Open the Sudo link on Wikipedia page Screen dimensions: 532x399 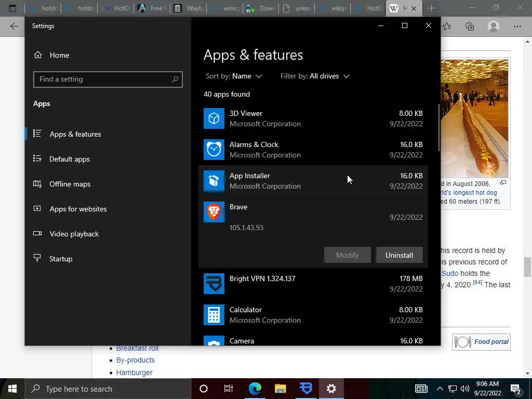[x=450, y=273]
